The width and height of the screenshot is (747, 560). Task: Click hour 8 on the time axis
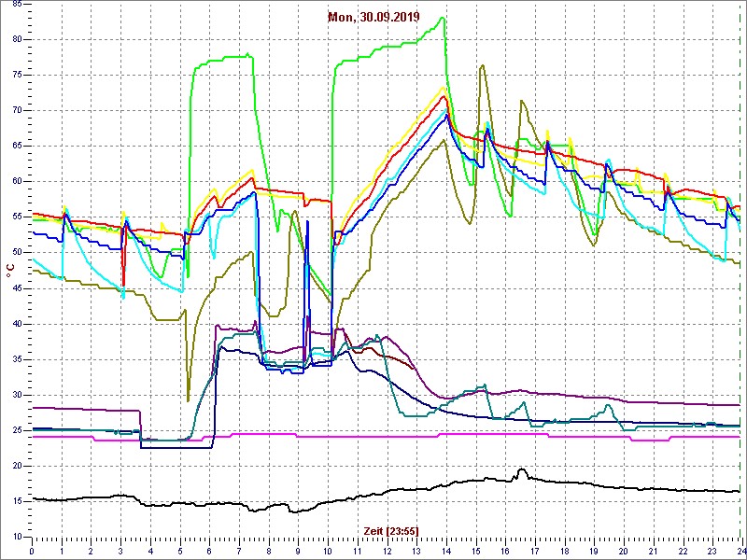268,552
